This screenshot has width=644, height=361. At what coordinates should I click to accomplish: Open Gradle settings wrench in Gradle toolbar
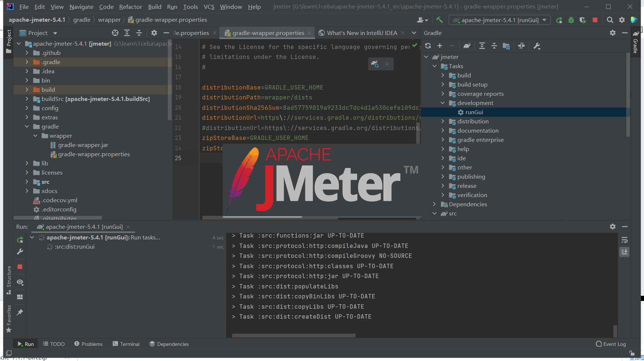pyautogui.click(x=537, y=46)
